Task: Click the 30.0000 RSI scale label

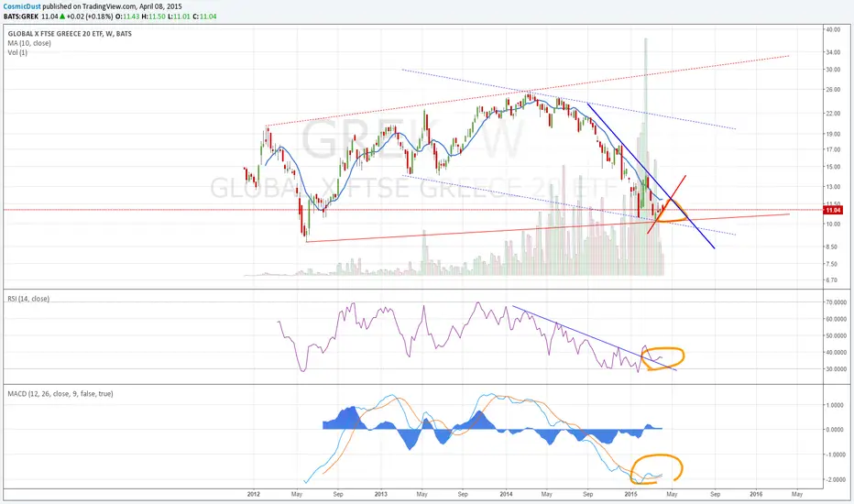Action: [836, 369]
